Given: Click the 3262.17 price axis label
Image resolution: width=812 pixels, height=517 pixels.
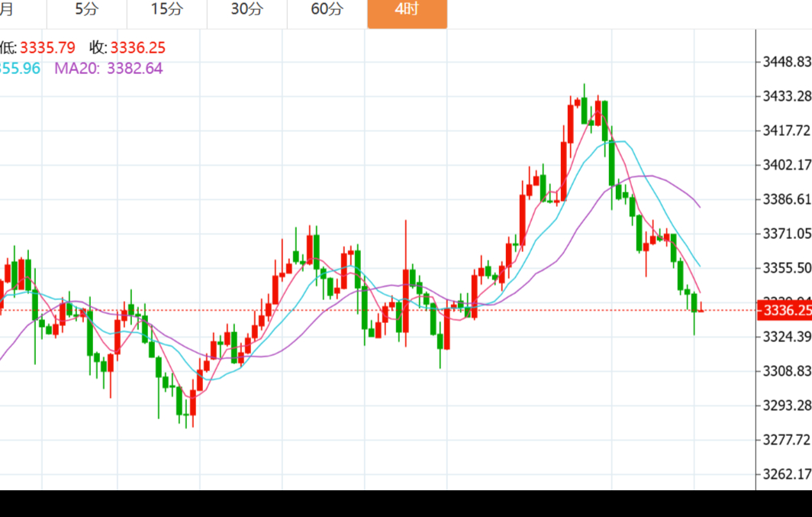Looking at the screenshot, I should 787,474.
